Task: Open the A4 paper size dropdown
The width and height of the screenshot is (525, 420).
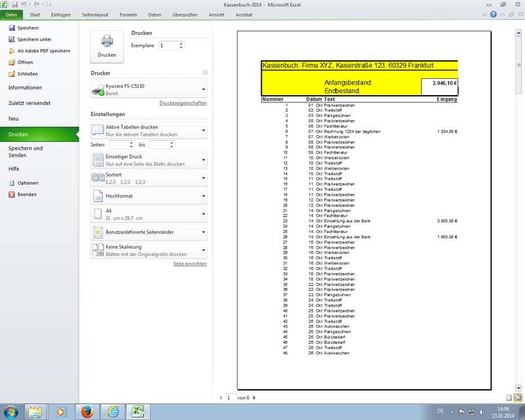Action: (x=149, y=214)
